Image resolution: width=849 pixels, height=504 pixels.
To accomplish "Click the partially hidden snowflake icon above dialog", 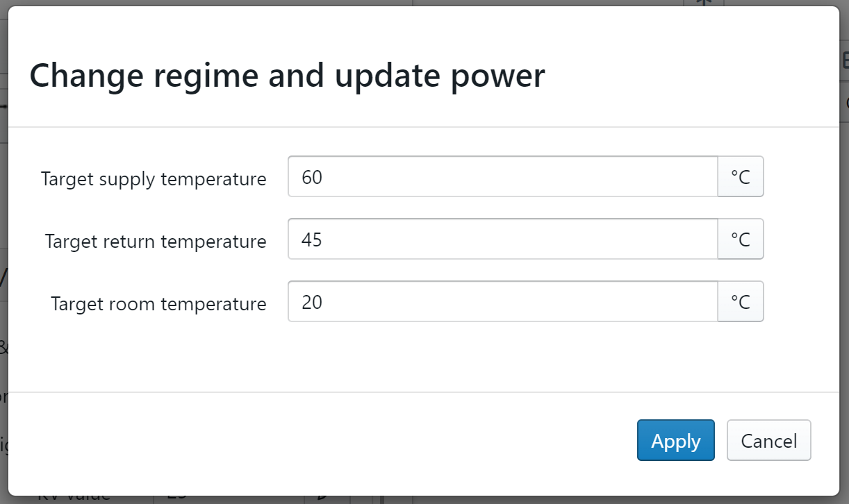I will point(704,3).
